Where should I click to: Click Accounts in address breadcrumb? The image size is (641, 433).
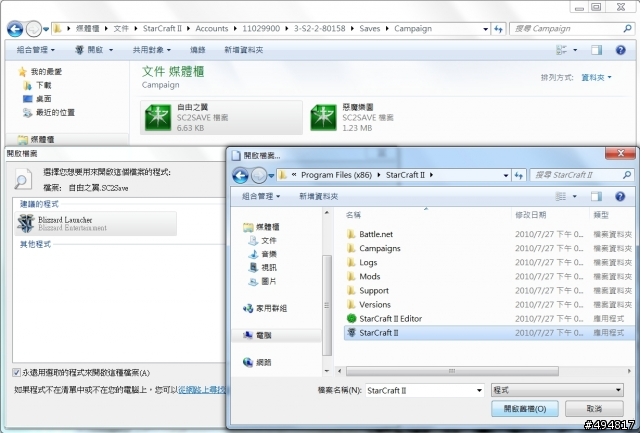tap(211, 29)
